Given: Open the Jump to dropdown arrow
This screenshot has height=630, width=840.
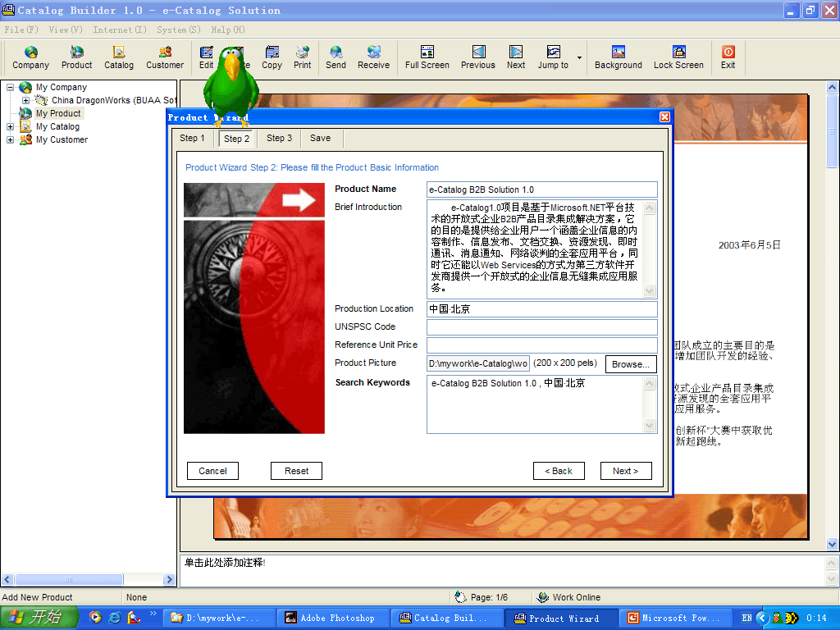Looking at the screenshot, I should [579, 58].
